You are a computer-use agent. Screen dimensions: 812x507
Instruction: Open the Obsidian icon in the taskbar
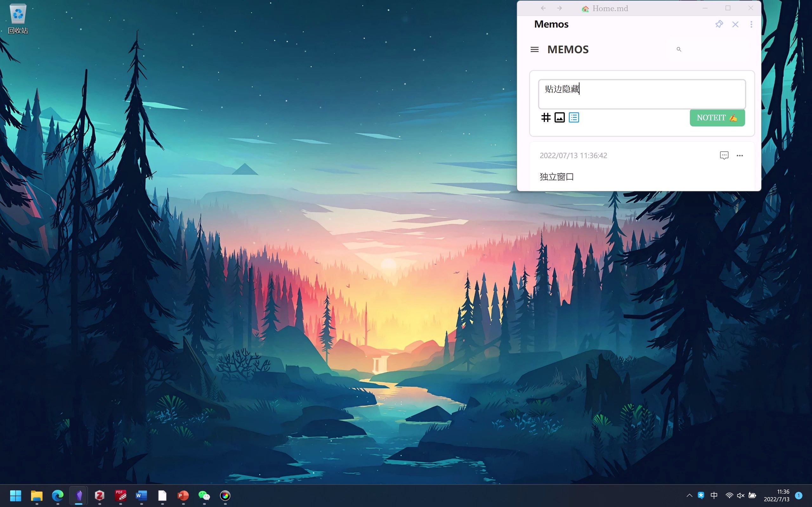click(79, 495)
